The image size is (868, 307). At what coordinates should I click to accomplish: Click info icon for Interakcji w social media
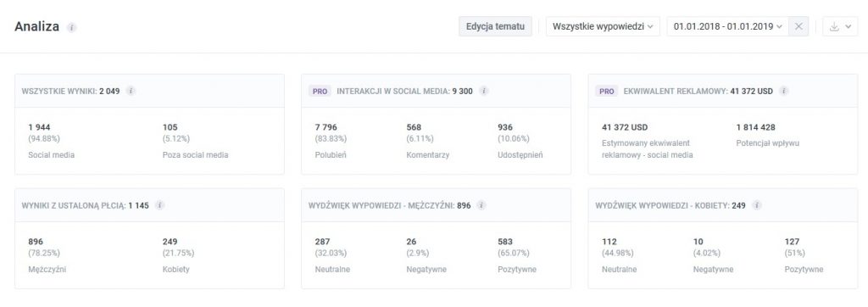[x=484, y=91]
